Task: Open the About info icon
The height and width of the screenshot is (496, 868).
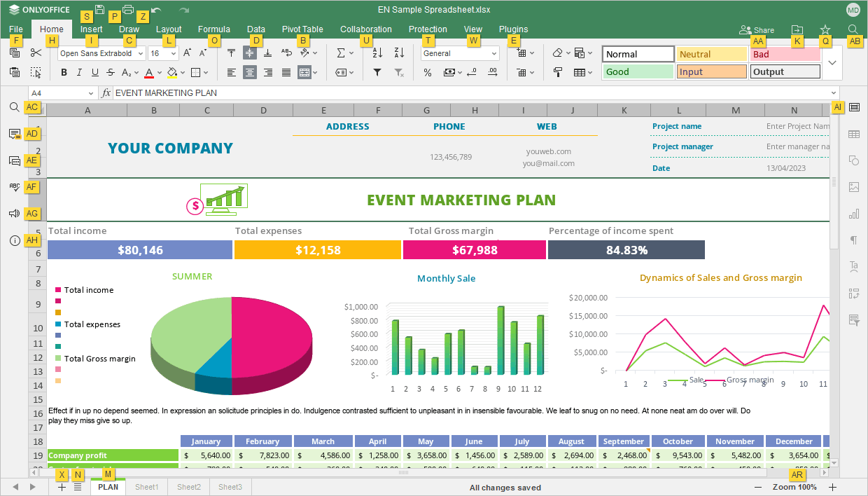Action: 15,240
